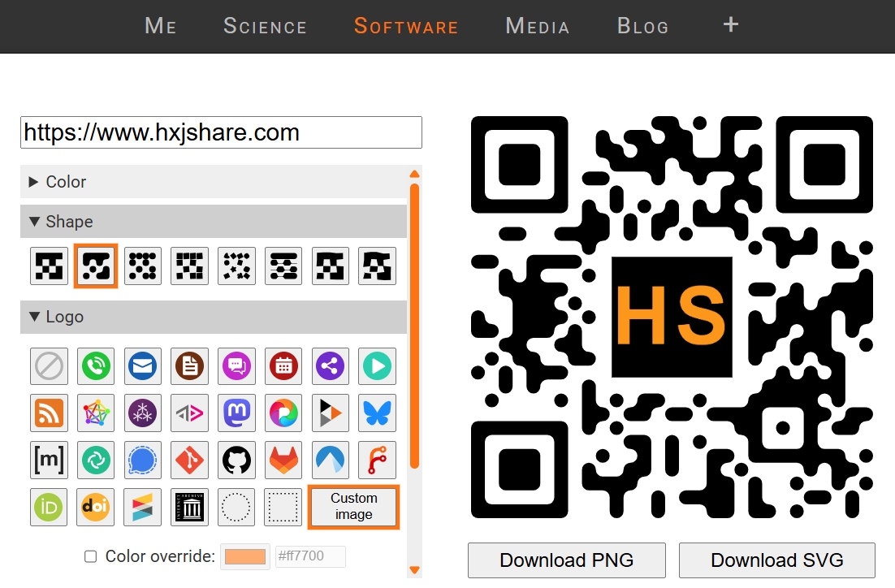Click the orange options scrollbar thumb
Viewport: 895px width, 588px height.
(415, 326)
